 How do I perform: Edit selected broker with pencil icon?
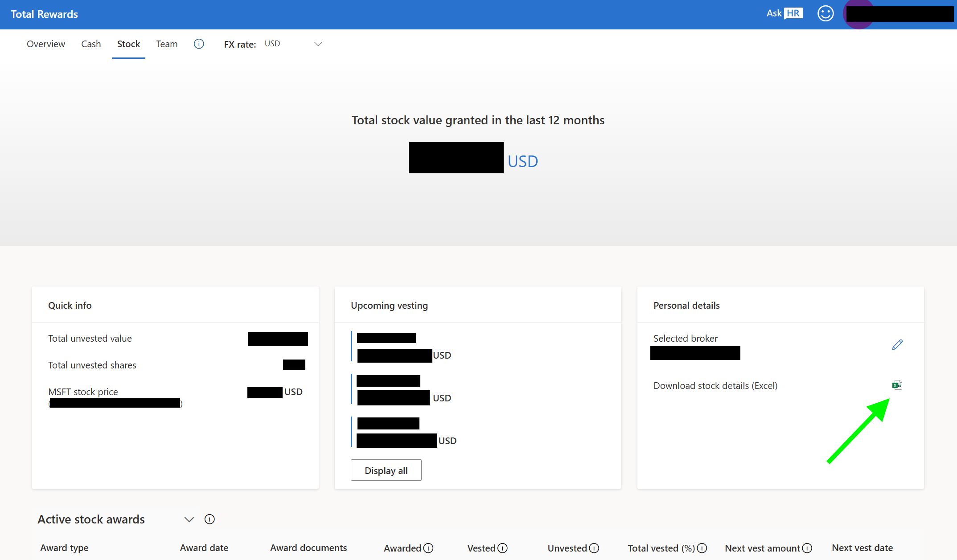pyautogui.click(x=897, y=345)
